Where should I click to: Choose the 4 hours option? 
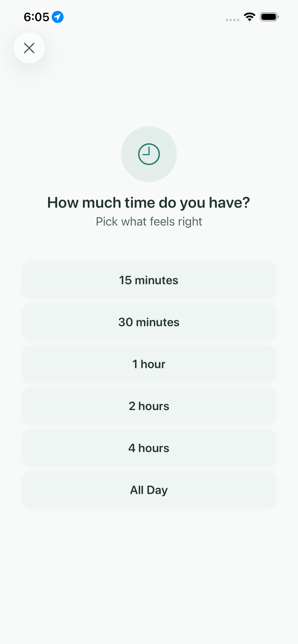pyautogui.click(x=149, y=448)
